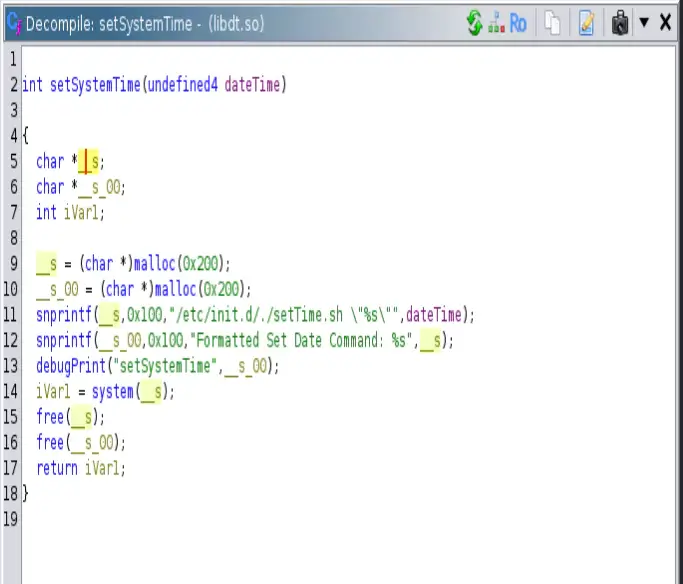Click free call on line 16
This screenshot has height=584, width=683.
(50, 442)
